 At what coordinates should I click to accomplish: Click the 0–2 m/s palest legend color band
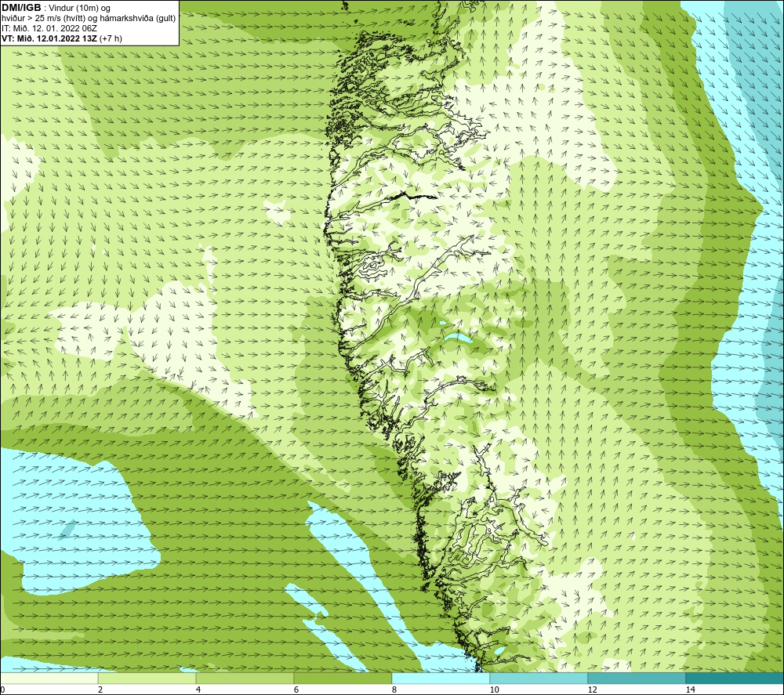[49, 679]
